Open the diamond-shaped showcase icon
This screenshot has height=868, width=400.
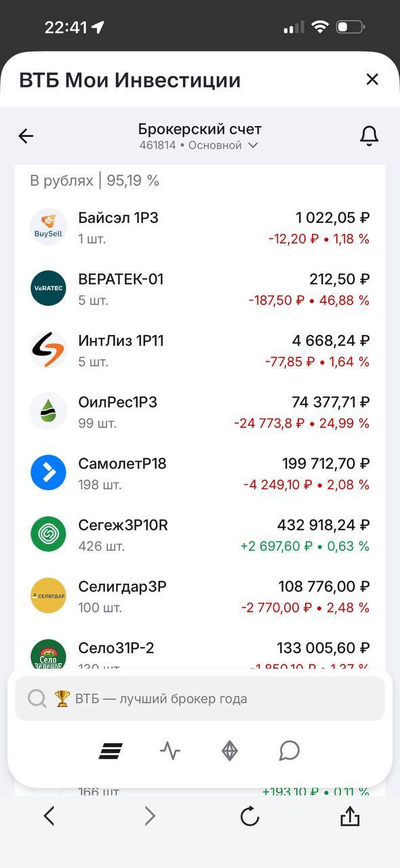tap(230, 751)
